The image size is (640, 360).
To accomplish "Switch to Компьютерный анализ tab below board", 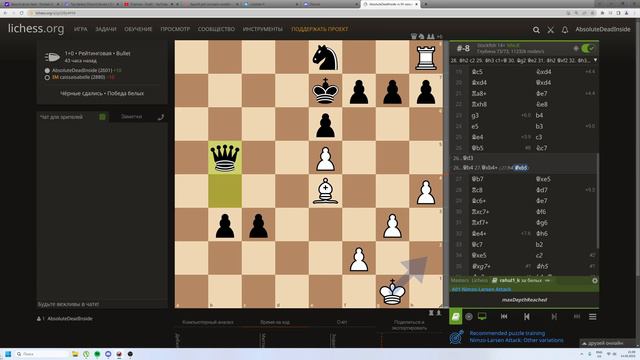I will coord(208,322).
